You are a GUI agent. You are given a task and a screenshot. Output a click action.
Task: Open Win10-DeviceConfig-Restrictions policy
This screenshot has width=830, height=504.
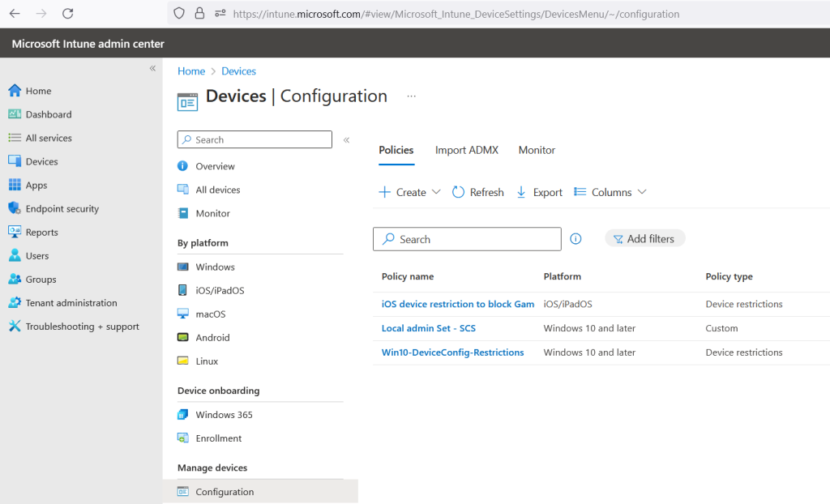tap(452, 352)
